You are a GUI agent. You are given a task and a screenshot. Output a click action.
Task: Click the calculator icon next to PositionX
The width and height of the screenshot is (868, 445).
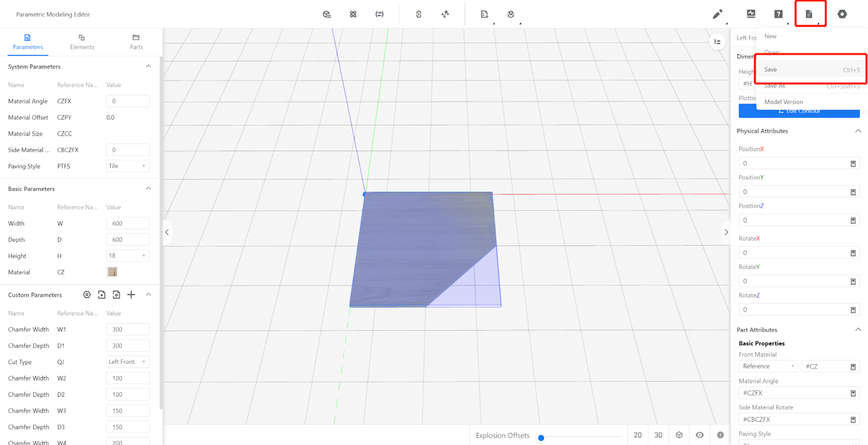(853, 164)
